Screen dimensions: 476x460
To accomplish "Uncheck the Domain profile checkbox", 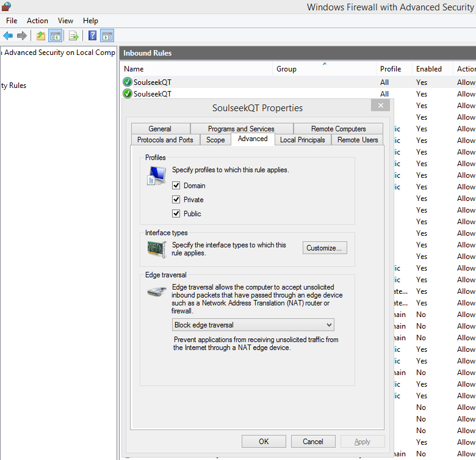I will point(176,185).
